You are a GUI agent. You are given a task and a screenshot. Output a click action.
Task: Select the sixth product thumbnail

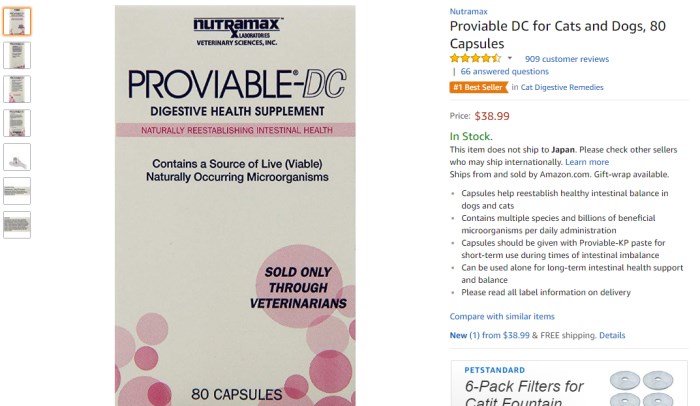point(17,191)
